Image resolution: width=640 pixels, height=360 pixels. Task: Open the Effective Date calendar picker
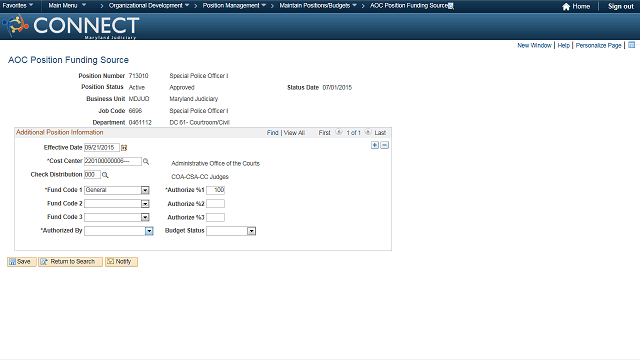(x=124, y=148)
